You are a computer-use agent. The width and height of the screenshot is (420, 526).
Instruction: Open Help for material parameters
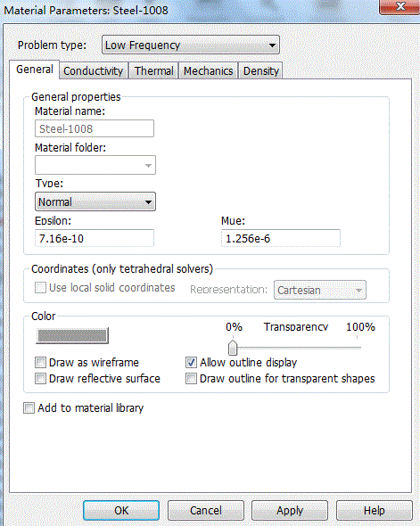pyautogui.click(x=375, y=511)
